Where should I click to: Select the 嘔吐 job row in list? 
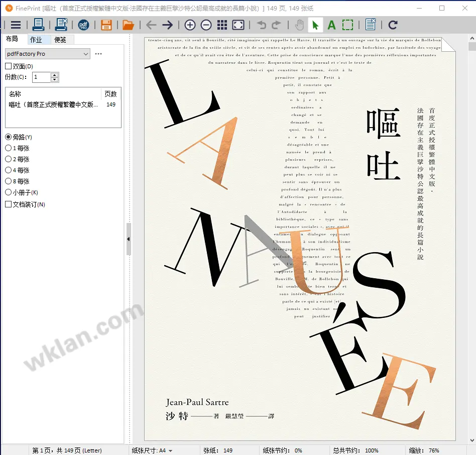[x=63, y=104]
